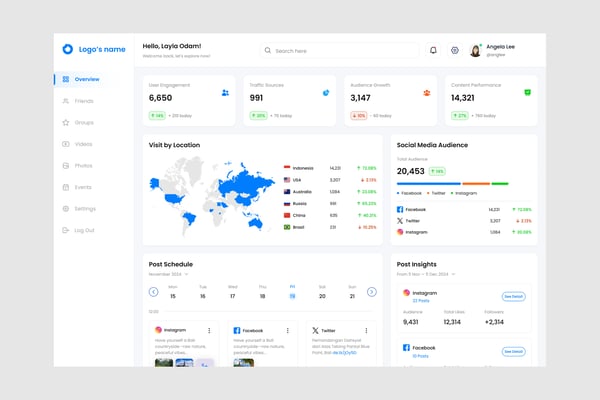The image size is (600, 400).
Task: Click the Instagram total likes value 12,314
Action: tap(452, 322)
